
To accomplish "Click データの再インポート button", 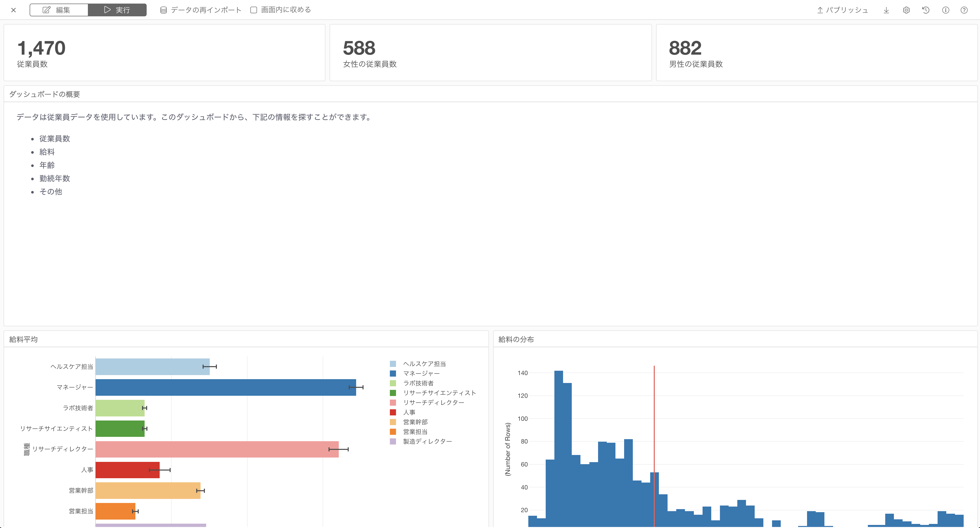I will [x=206, y=10].
